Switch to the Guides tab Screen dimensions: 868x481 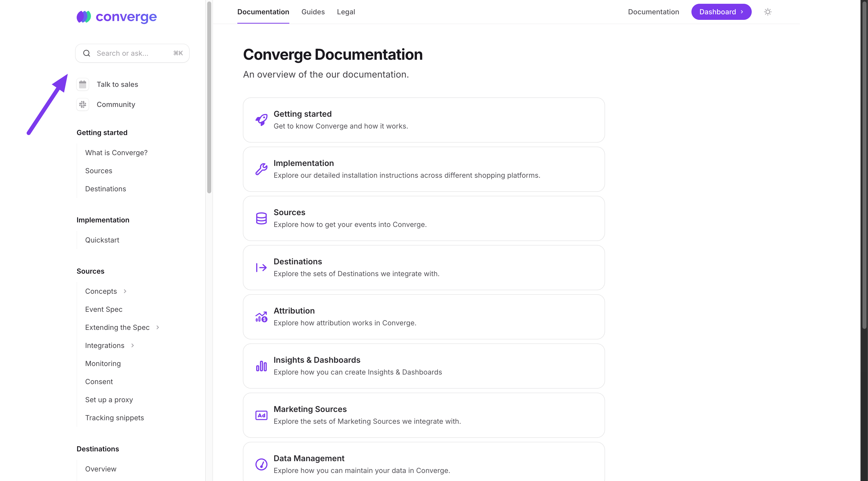click(x=313, y=12)
